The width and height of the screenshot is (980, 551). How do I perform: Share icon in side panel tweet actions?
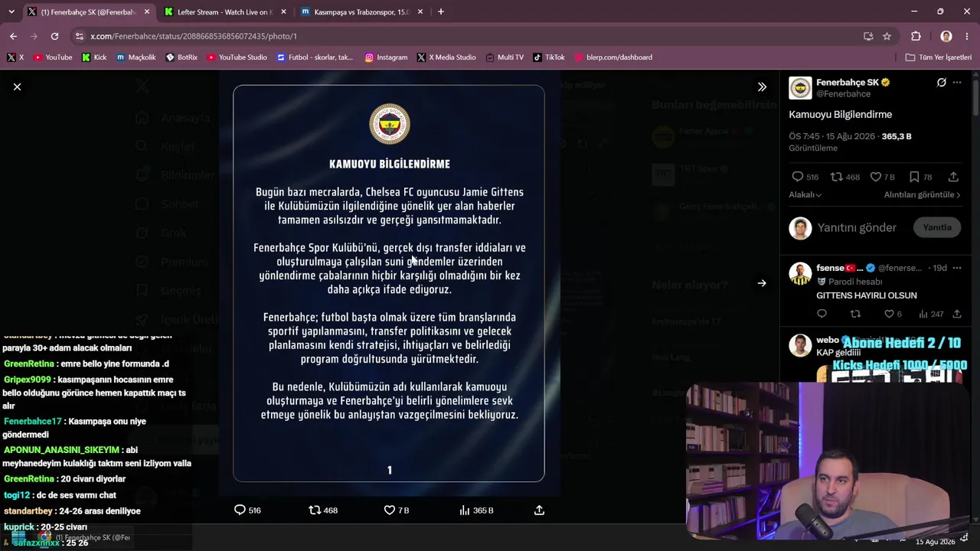(953, 177)
